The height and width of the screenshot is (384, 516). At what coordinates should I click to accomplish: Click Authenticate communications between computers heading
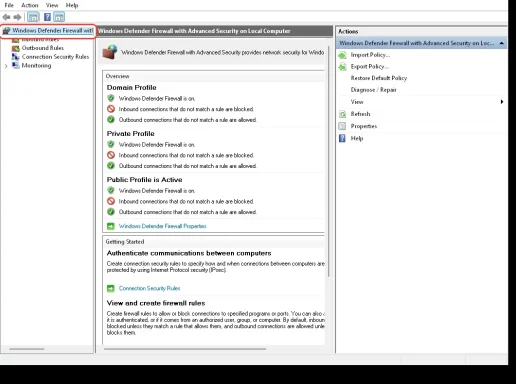[189, 253]
